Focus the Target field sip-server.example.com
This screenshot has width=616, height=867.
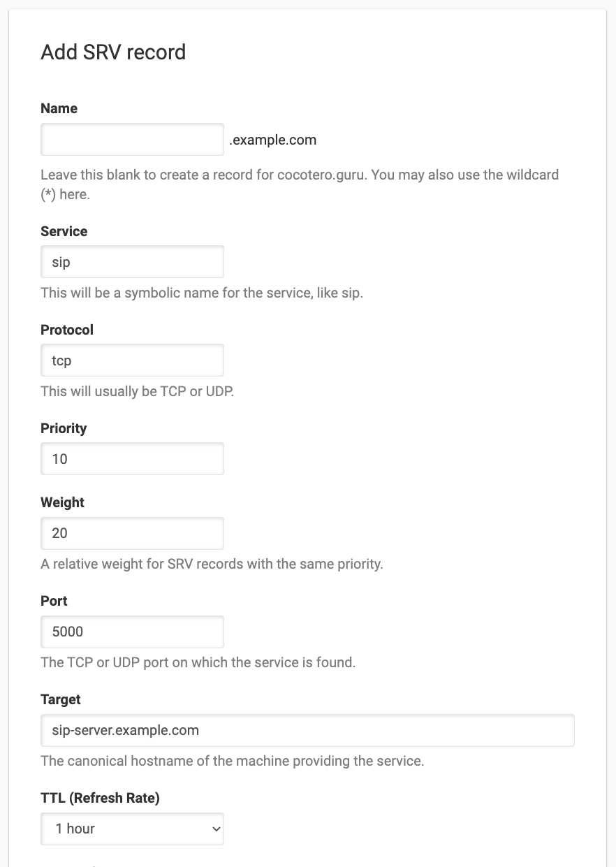307,730
